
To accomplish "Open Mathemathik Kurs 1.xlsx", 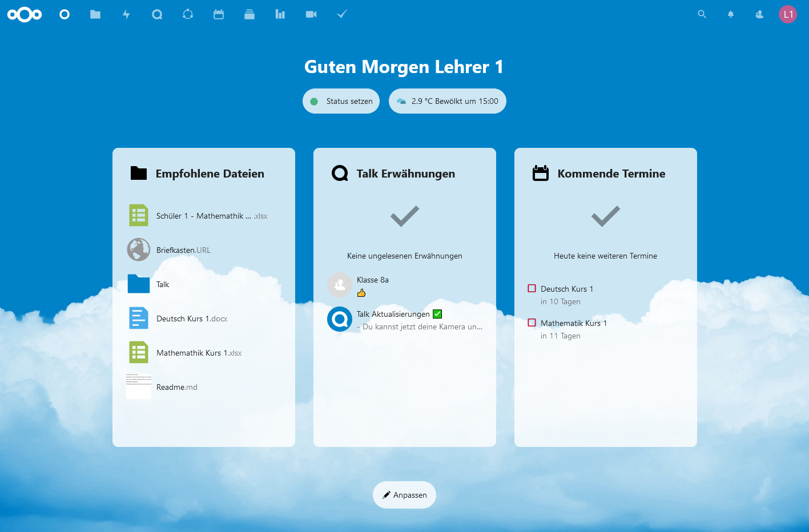I will click(x=204, y=353).
